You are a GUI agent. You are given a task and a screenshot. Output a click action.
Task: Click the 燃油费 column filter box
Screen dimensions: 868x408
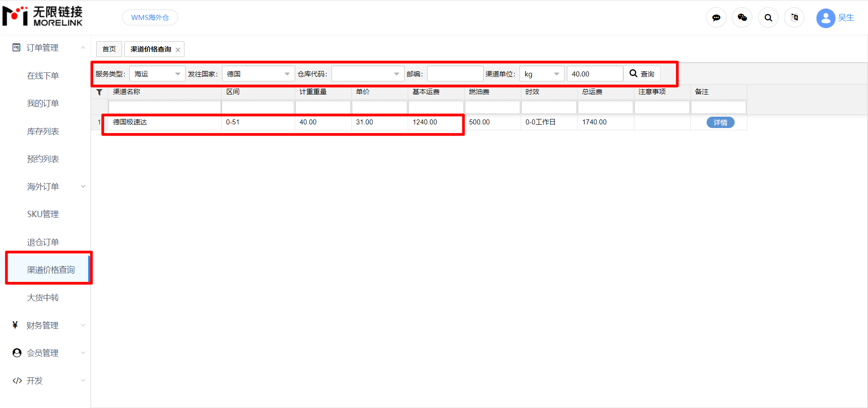[x=492, y=107]
